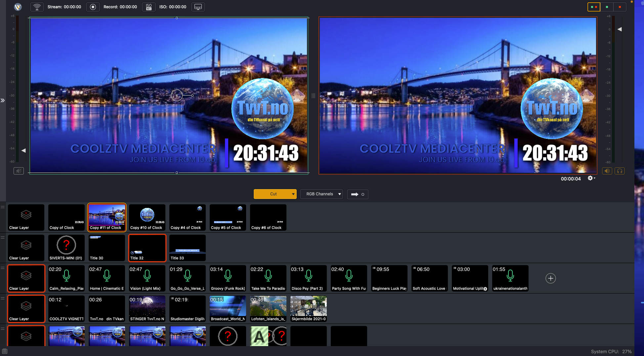Image resolution: width=644 pixels, height=356 pixels.
Task: Open the calendar icon in status bar
Action: [5, 351]
